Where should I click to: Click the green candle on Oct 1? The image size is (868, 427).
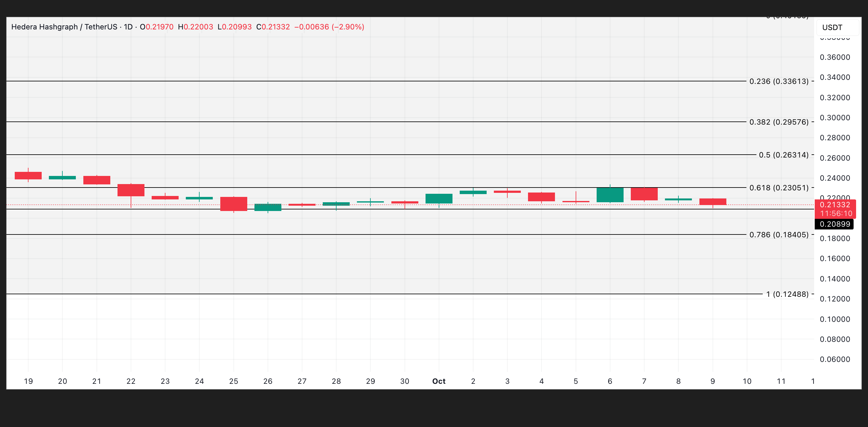[439, 199]
